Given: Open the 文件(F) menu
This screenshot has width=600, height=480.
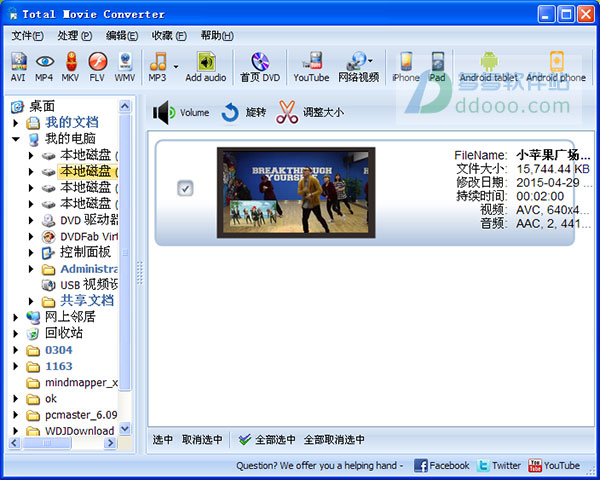Looking at the screenshot, I should pyautogui.click(x=27, y=36).
